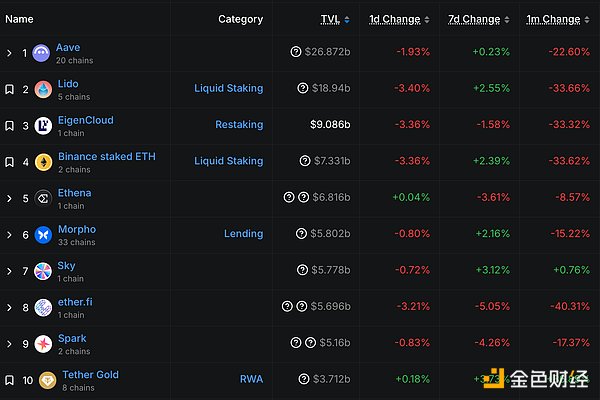
Task: Click the Spark protocol logo
Action: 41,343
